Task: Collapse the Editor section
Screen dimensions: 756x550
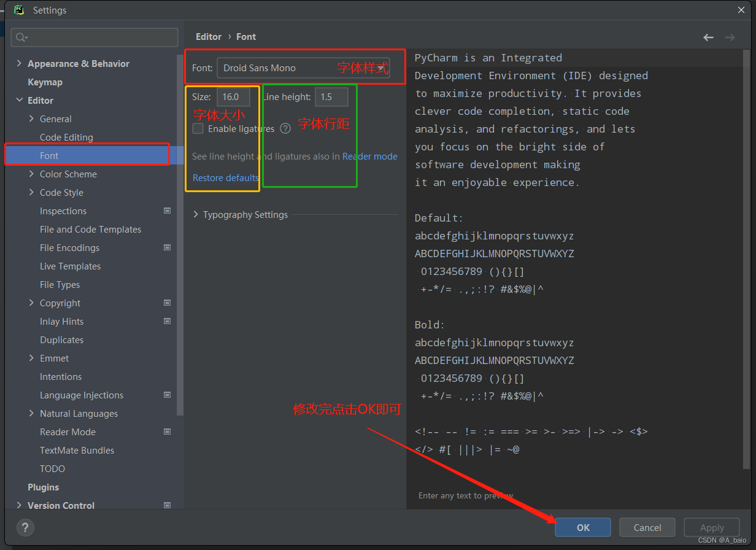Action: click(19, 100)
